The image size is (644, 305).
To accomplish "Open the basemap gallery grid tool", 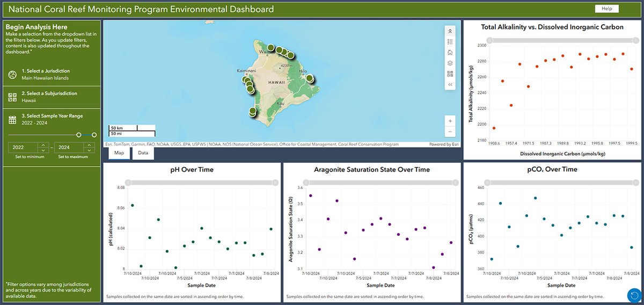I will coord(450,74).
